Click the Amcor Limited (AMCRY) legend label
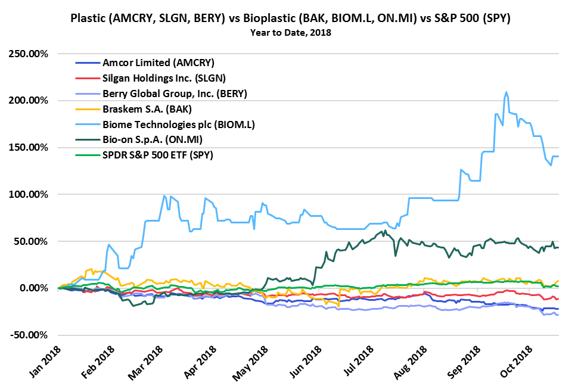Image resolution: width=581 pixels, height=392 pixels. 159,63
